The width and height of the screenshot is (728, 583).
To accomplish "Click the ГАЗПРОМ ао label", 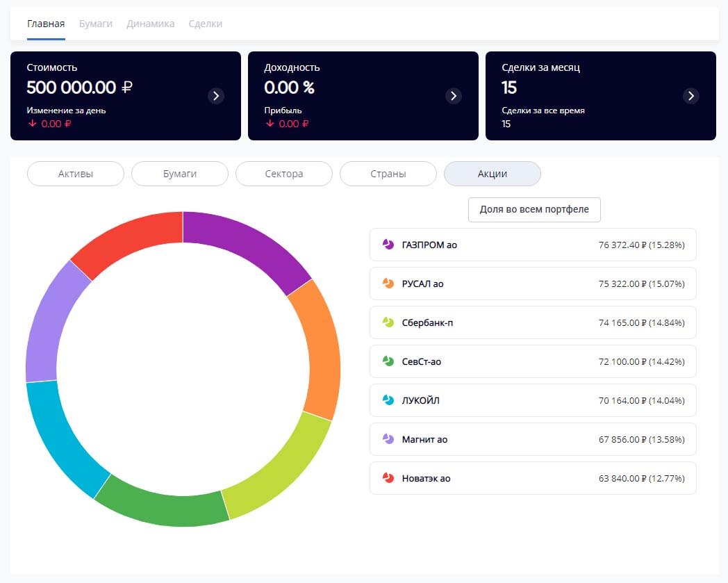I will 429,245.
